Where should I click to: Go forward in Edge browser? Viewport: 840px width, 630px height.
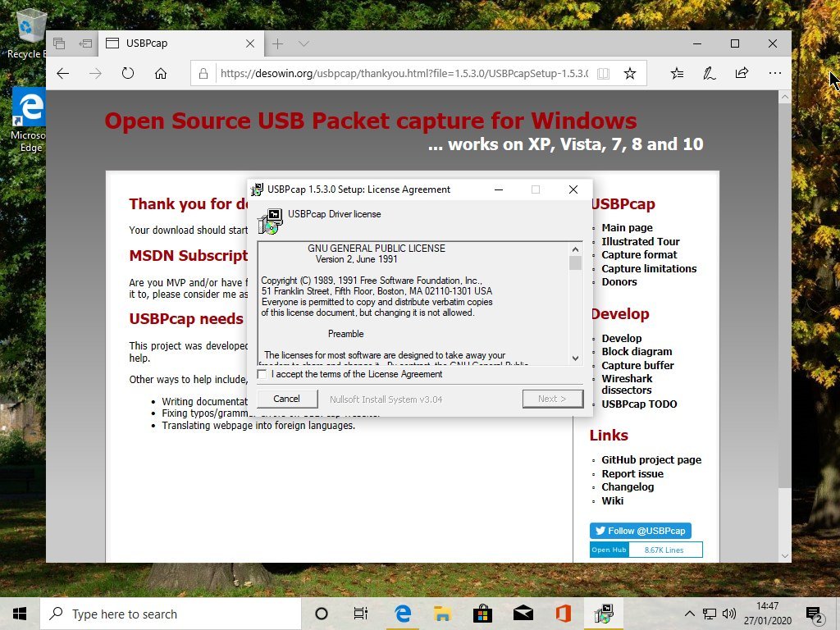point(95,73)
